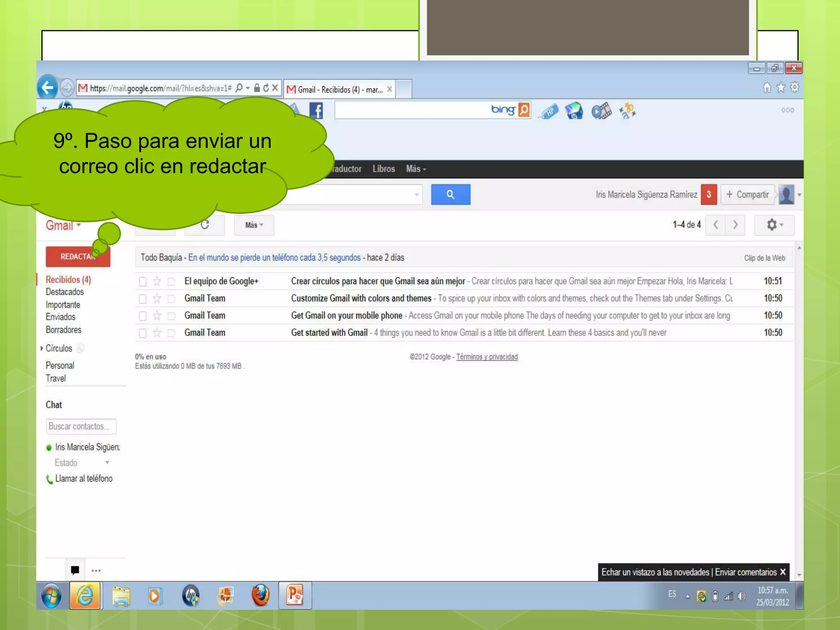
Task: Click the Bing search button
Action: click(524, 110)
